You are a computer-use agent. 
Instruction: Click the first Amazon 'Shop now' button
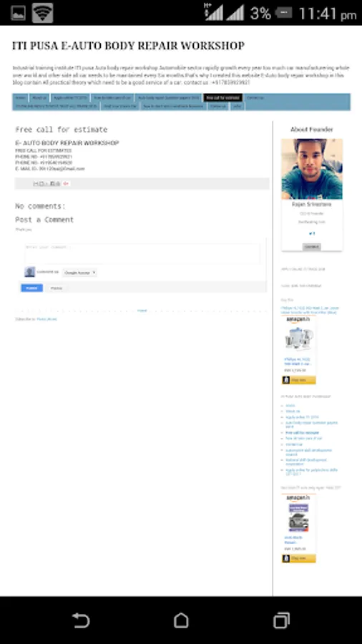[299, 381]
